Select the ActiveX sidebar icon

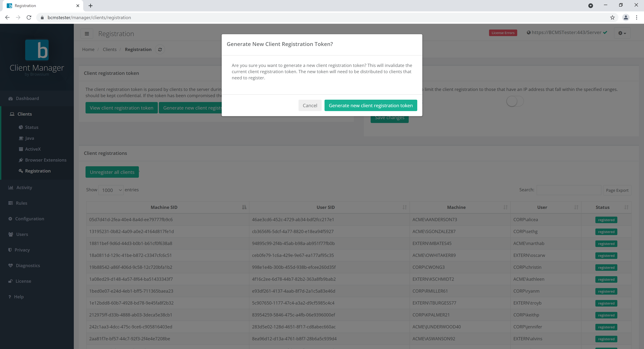point(21,149)
